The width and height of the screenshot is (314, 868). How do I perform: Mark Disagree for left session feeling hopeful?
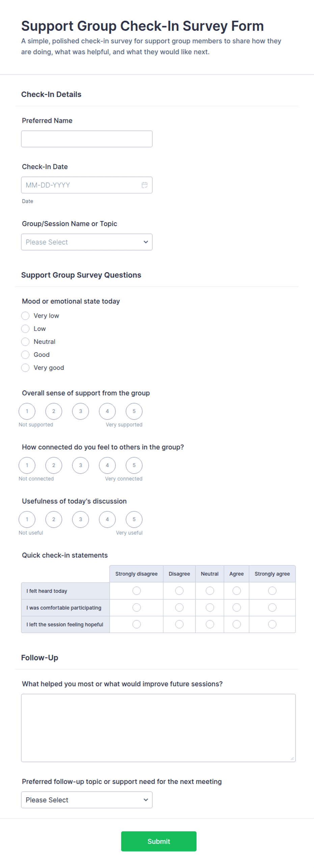pos(179,624)
